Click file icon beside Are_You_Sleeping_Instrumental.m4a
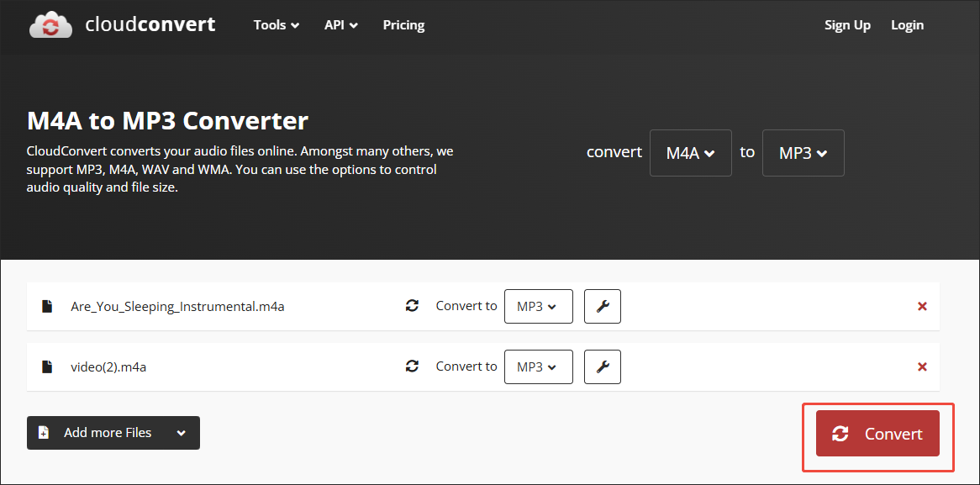Screen dimensions: 980x485 pyautogui.click(x=47, y=306)
